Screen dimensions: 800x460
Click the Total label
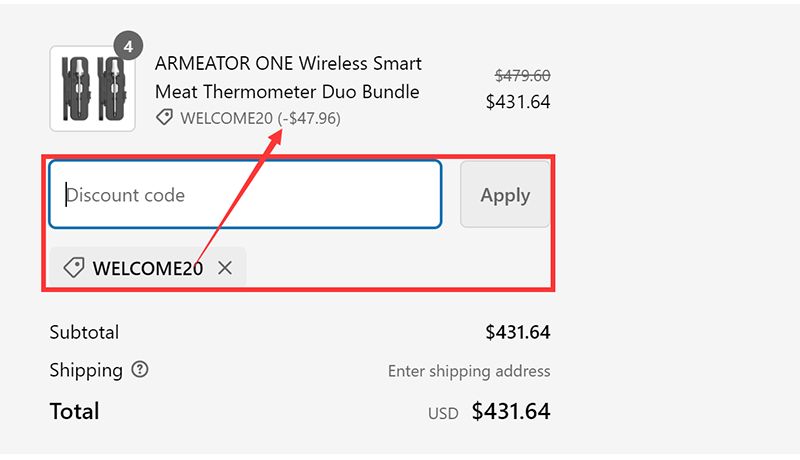coord(74,411)
